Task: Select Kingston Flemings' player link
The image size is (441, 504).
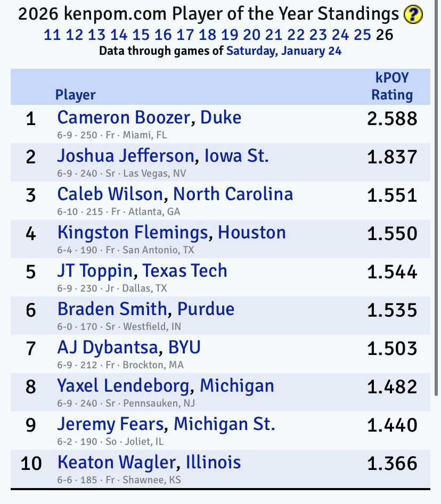Action: tap(133, 233)
